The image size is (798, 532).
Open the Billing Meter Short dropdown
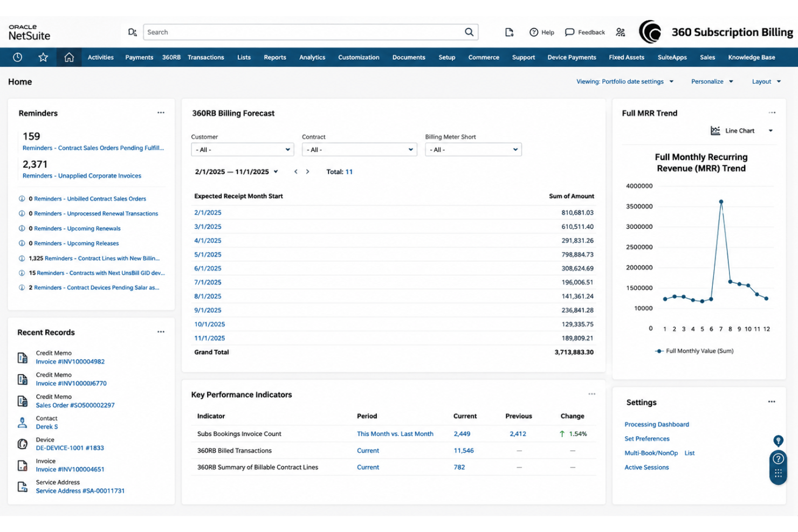click(473, 149)
